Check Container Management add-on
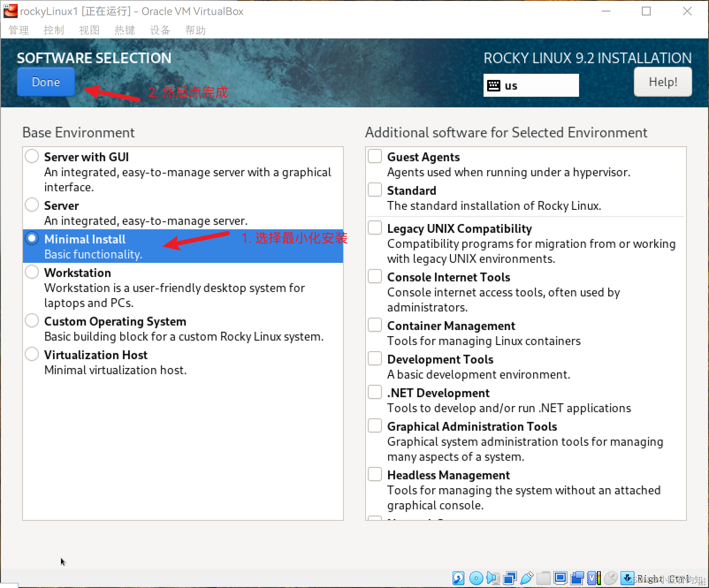This screenshot has width=709, height=588. [x=375, y=325]
